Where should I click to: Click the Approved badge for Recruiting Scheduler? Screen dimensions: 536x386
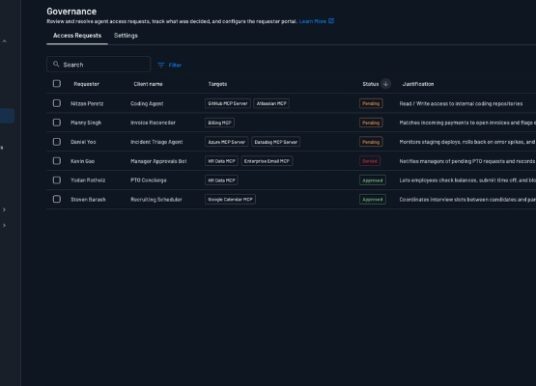click(373, 199)
